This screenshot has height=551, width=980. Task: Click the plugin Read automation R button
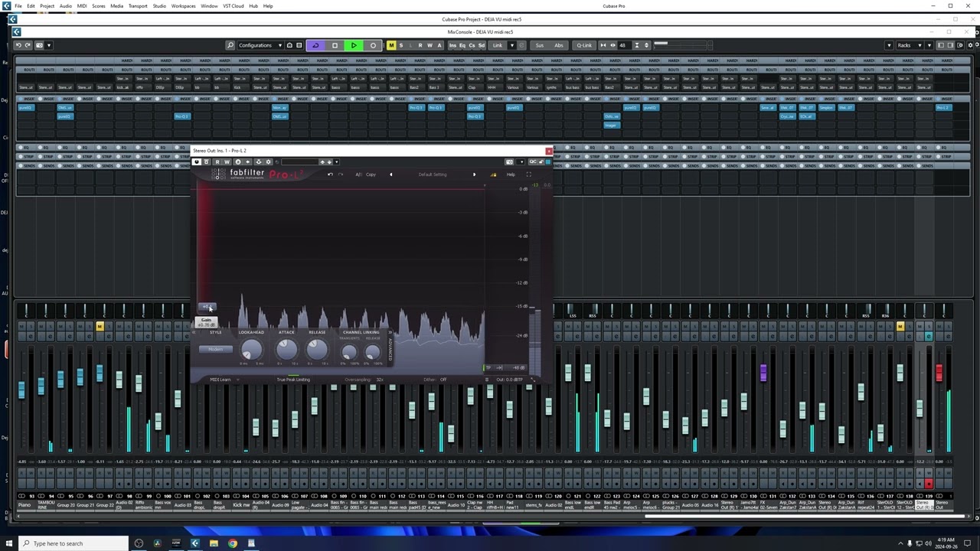click(x=217, y=161)
